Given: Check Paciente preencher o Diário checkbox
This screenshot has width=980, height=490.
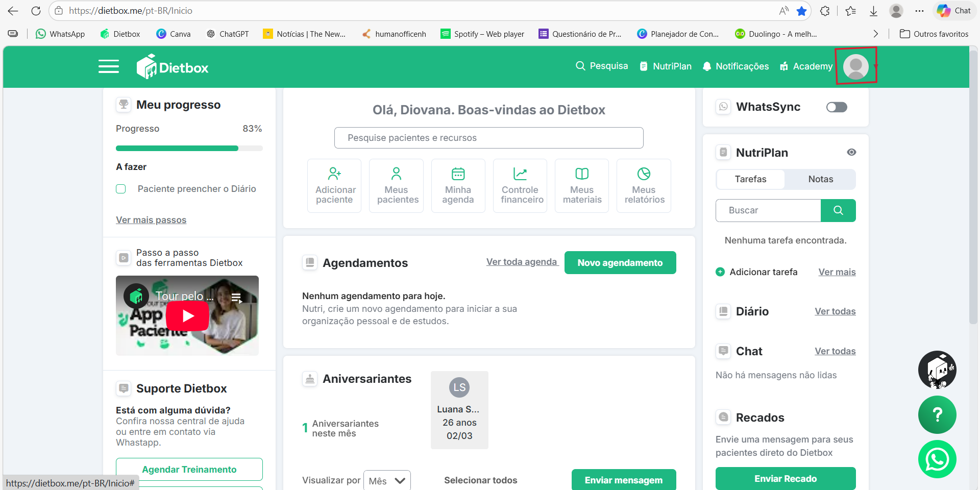Looking at the screenshot, I should click(121, 189).
